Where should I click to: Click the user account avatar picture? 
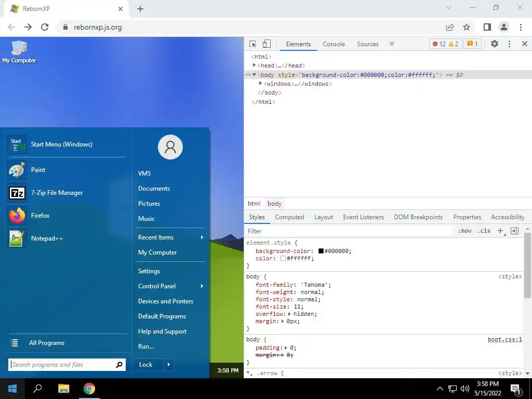170,147
